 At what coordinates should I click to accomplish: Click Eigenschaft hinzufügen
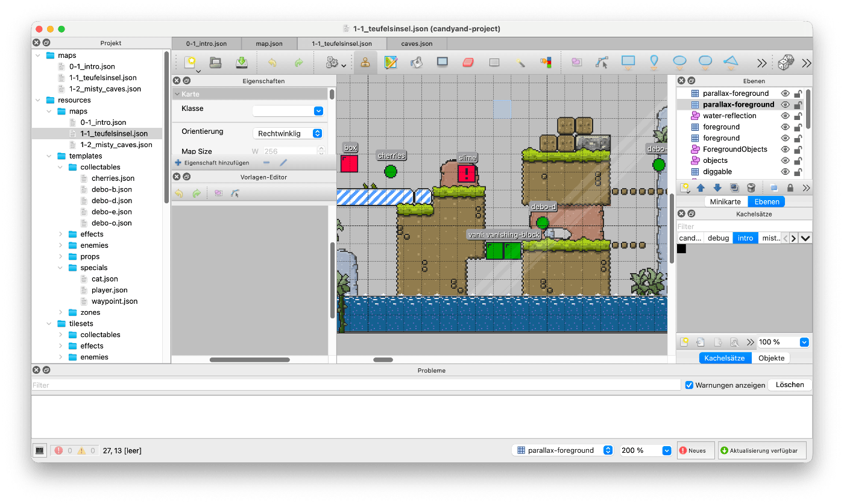[212, 163]
